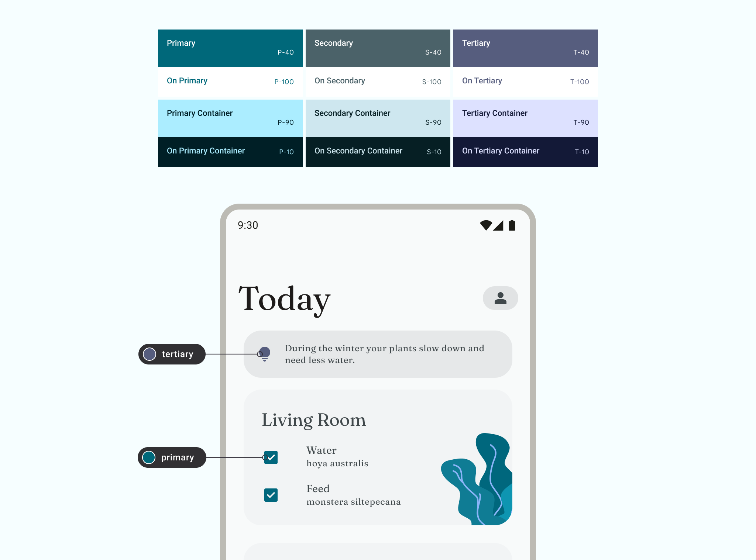Screen dimensions: 756x560
Task: Click the On Secondary S-100 label
Action: 378,81
